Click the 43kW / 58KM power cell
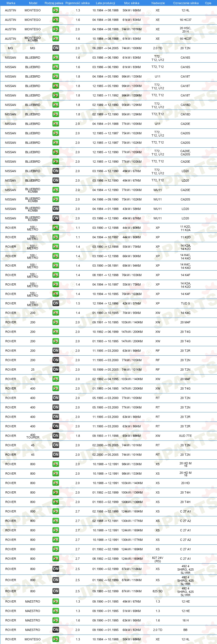Screen dimensions: 217x644 132,209
